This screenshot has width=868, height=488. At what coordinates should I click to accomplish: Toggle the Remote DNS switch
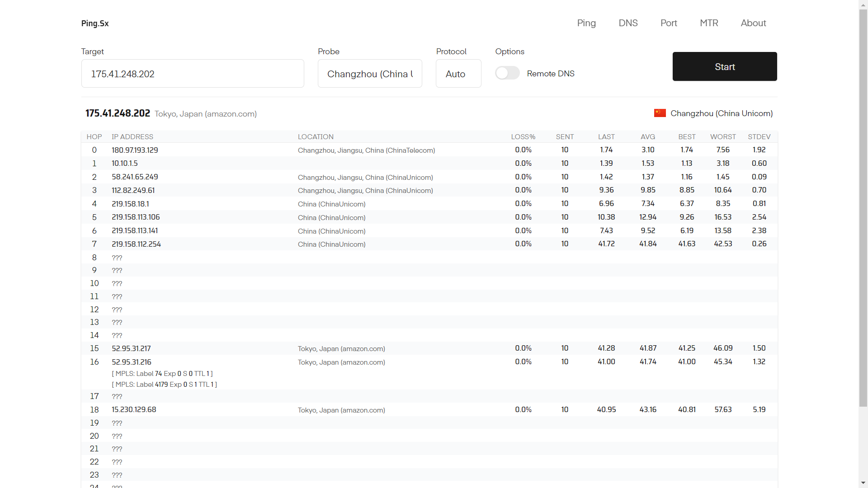pos(507,73)
